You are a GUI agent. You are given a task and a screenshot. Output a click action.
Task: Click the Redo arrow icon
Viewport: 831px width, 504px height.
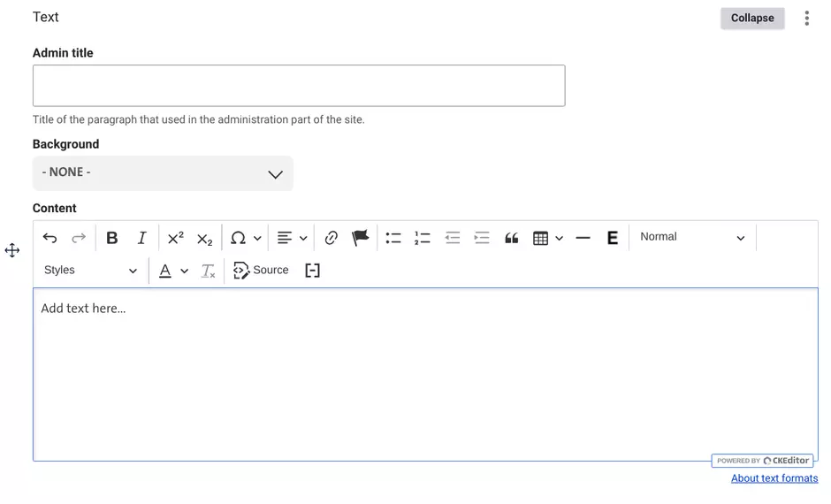coord(79,239)
